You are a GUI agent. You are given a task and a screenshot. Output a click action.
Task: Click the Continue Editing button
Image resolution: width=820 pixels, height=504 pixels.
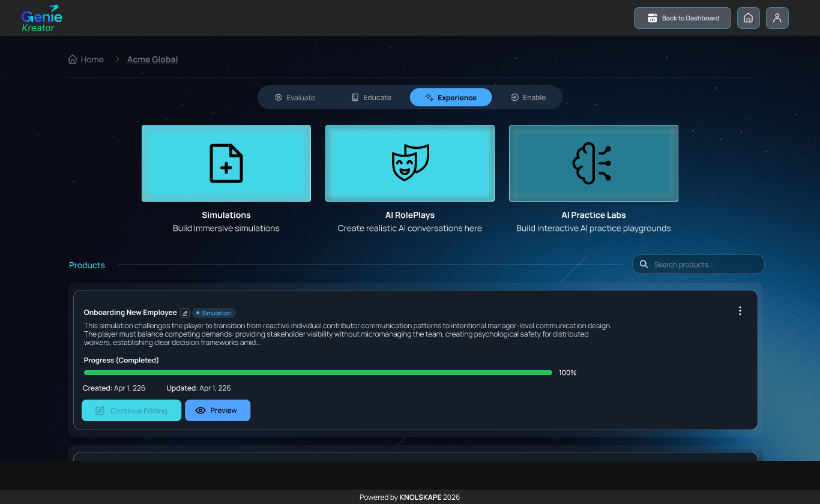(x=131, y=410)
